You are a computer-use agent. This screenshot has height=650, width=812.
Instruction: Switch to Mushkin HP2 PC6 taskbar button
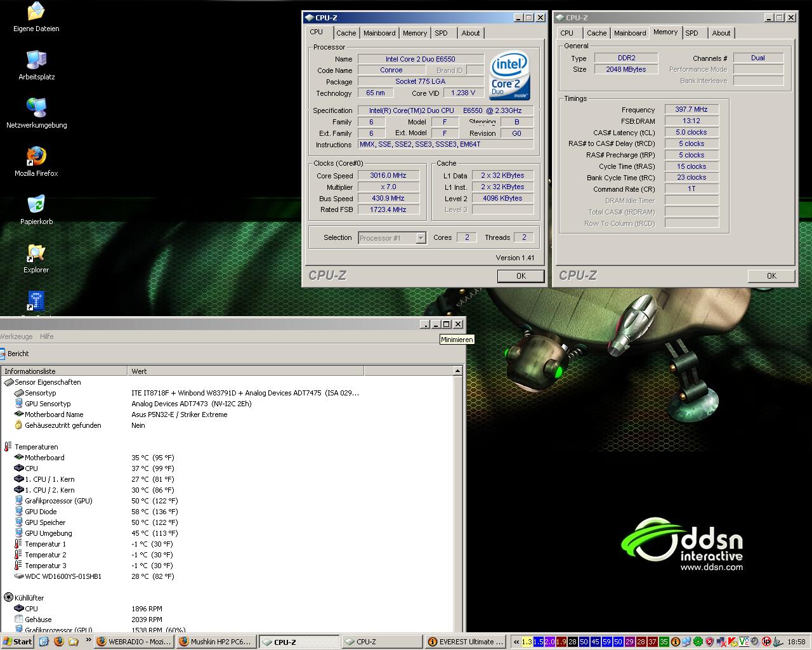coord(216,642)
